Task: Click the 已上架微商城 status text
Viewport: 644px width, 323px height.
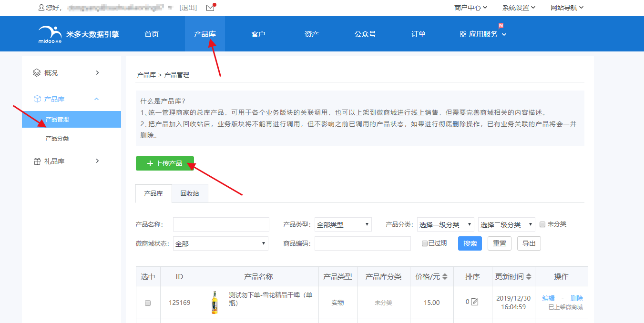Action: tap(566, 307)
